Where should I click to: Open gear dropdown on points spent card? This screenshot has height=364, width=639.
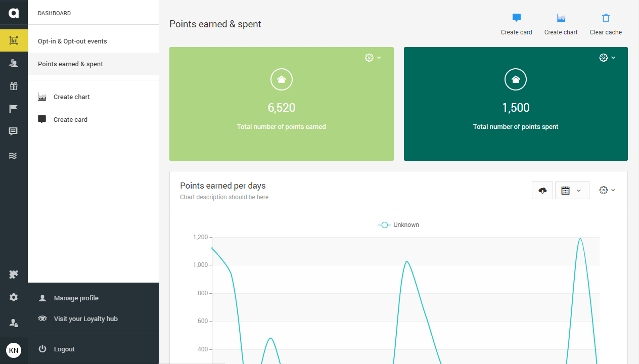click(607, 58)
